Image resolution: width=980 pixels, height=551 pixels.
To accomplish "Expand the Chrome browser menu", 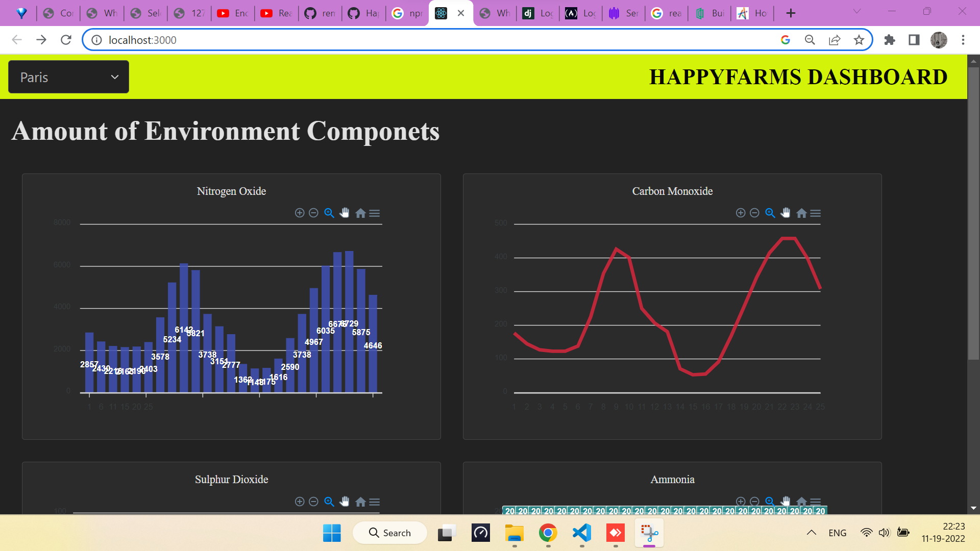I will pos(963,40).
